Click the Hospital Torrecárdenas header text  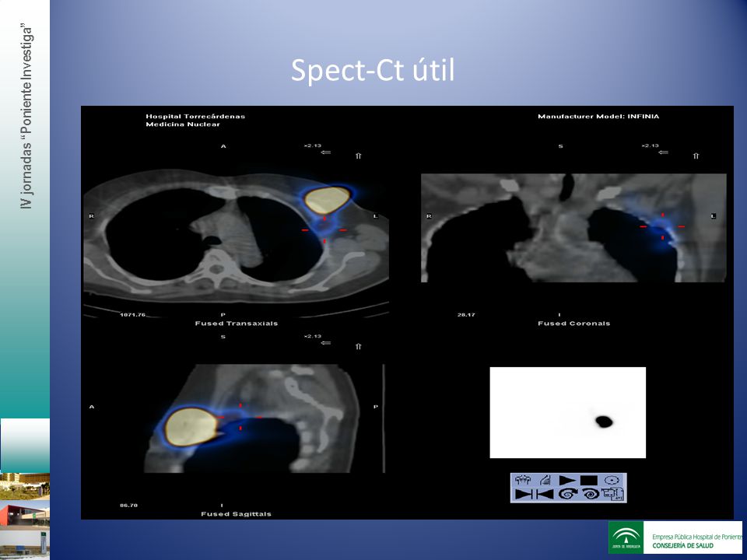coord(195,116)
